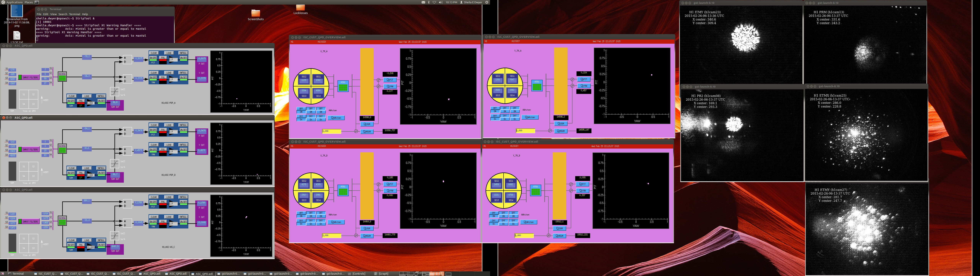Image resolution: width=980 pixels, height=276 pixels.
Task: Toggle left ON/OFF switch of SUM filter in POP_A
Action: (71, 101)
